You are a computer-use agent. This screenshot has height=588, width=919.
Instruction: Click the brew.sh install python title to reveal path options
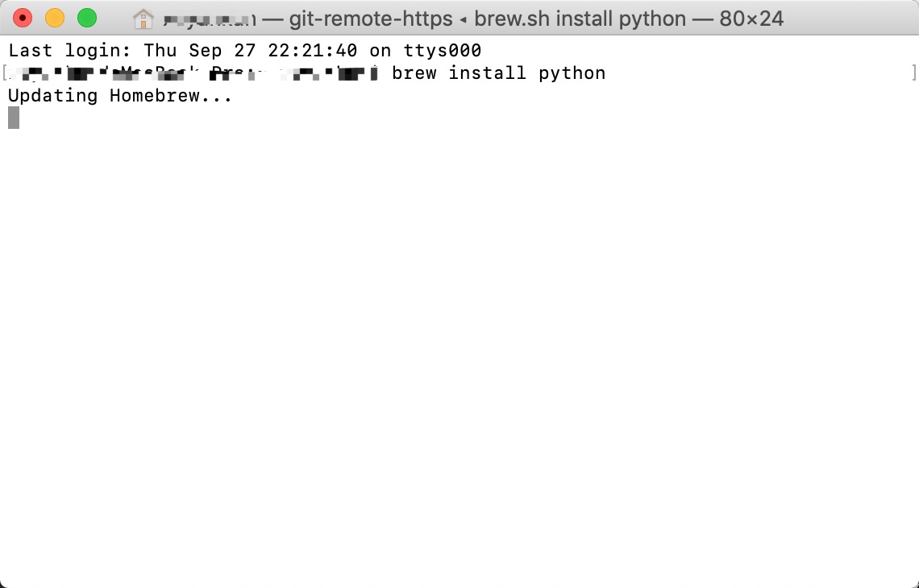point(573,18)
